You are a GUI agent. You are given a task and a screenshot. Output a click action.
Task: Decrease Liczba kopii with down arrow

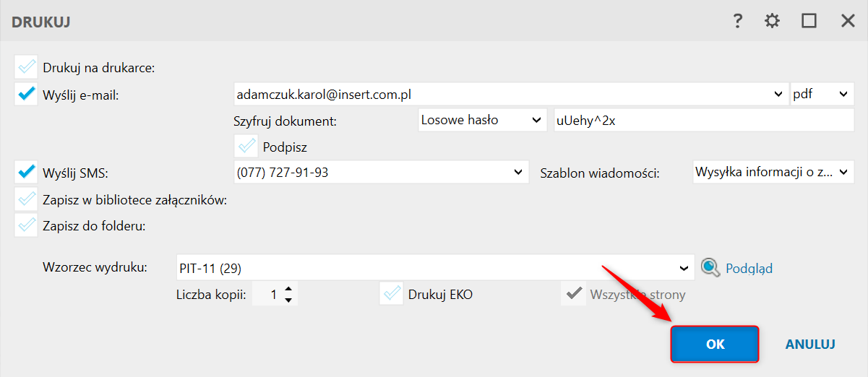coord(288,300)
